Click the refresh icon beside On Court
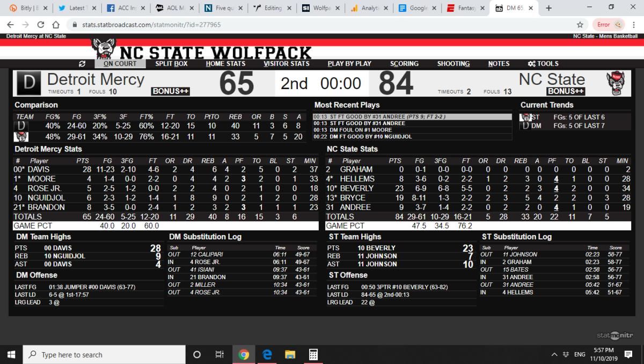The height and width of the screenshot is (364, 644). 82,64
